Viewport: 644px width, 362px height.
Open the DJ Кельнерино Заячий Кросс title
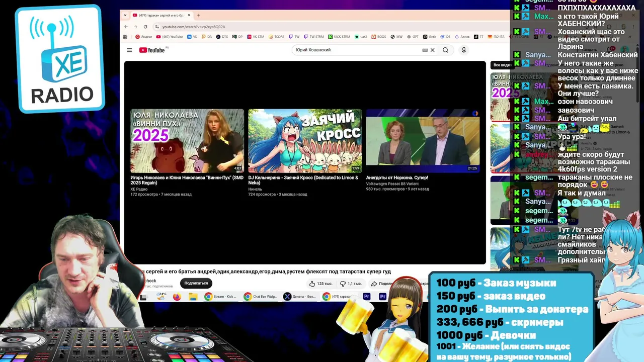pyautogui.click(x=303, y=180)
